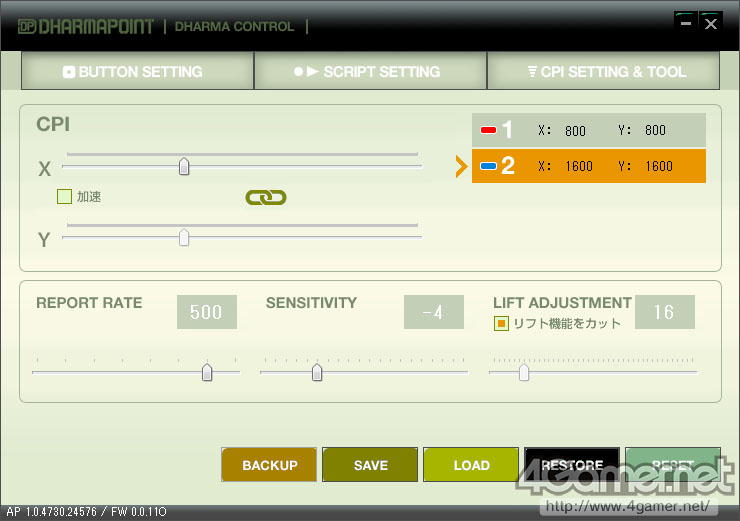Click the RESET button
The height and width of the screenshot is (521, 740).
(673, 465)
